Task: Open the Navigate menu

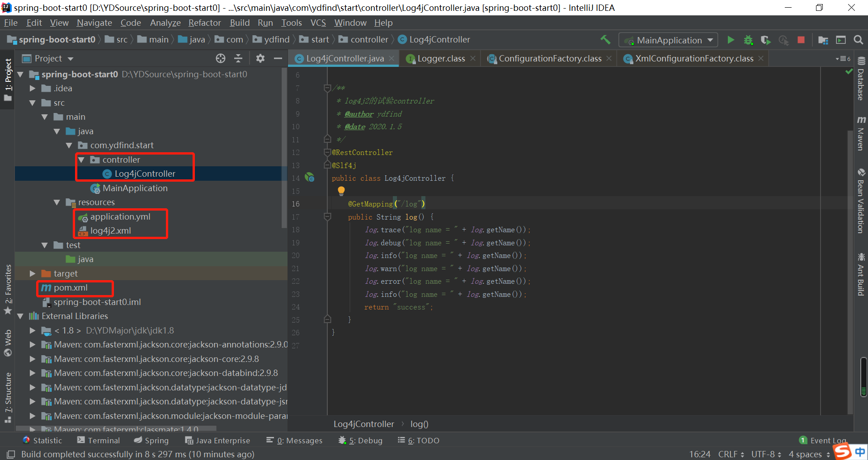Action: 94,23
